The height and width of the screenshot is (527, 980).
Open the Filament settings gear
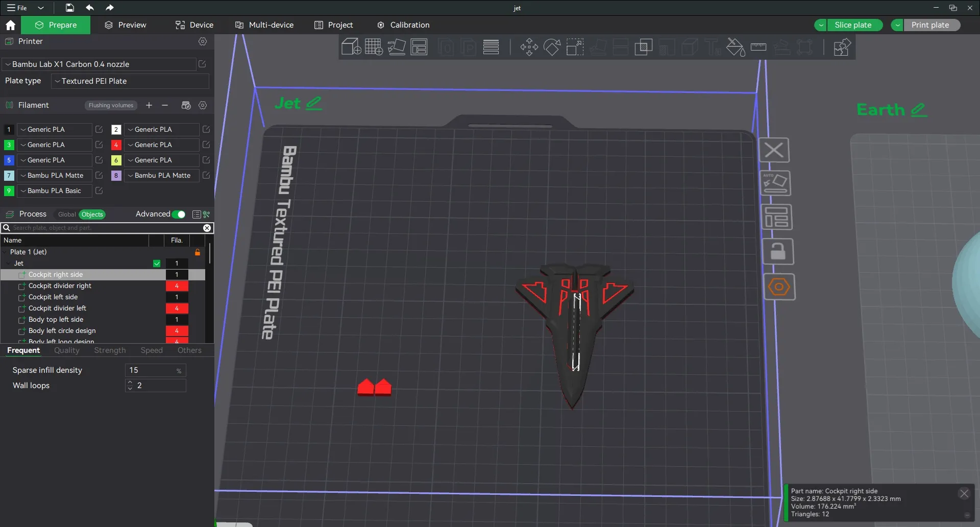point(203,105)
